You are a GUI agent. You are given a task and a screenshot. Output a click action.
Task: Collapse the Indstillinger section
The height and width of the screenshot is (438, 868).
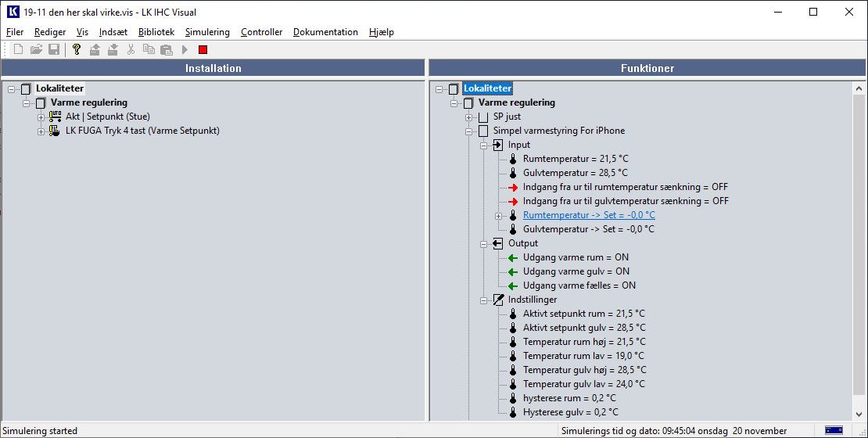pyautogui.click(x=484, y=300)
